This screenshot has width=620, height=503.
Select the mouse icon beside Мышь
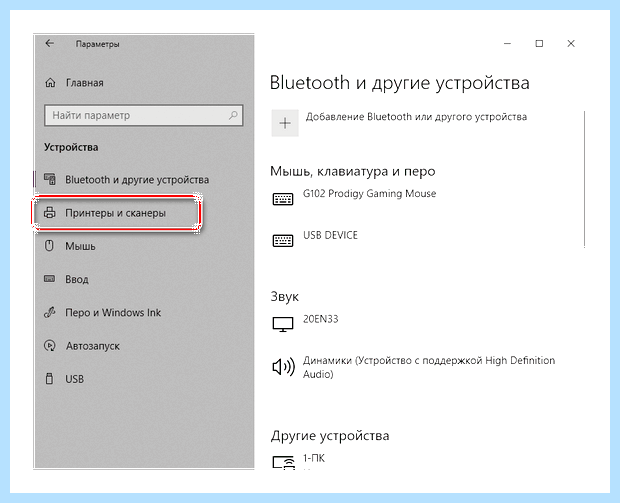click(49, 246)
